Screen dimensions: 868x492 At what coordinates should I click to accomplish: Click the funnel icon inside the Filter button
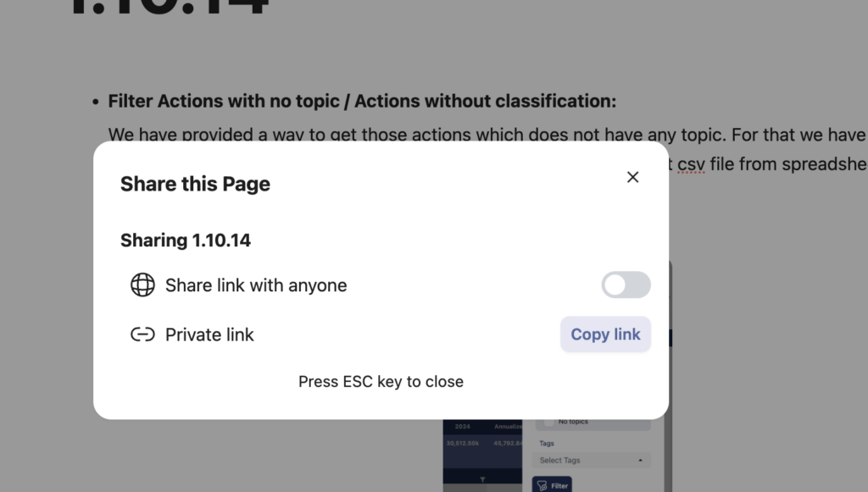coord(542,485)
